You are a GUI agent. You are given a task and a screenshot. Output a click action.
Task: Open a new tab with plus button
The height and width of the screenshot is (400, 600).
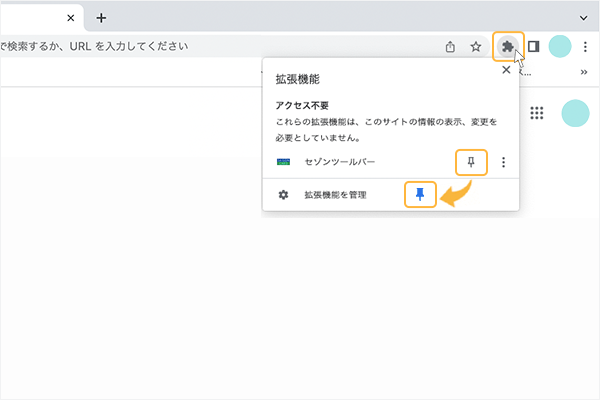(x=101, y=18)
